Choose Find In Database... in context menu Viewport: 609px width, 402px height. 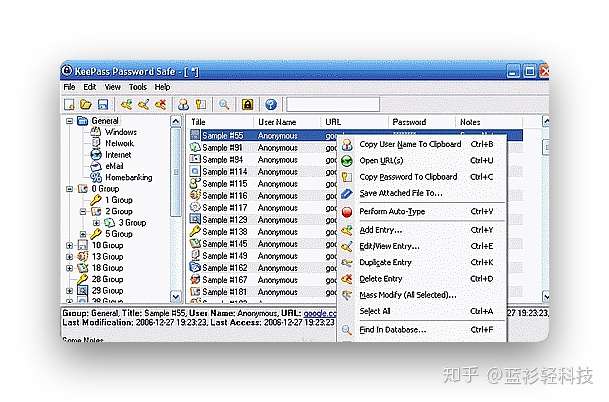pyautogui.click(x=422, y=330)
